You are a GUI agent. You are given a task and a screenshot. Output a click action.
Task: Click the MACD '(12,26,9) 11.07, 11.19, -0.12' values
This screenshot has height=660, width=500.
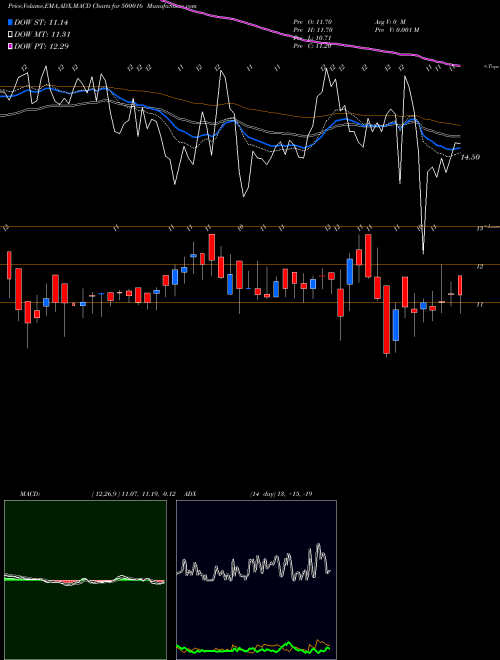click(136, 494)
